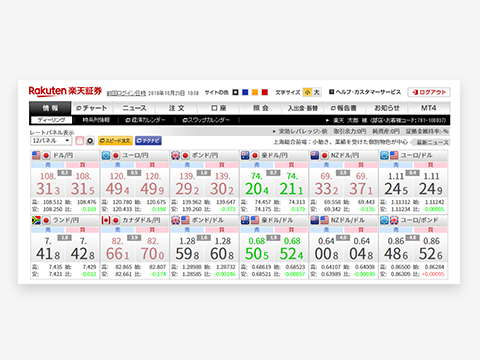Viewport: 480px width, 360px height.
Task: Switch to the 注文 tab
Action: point(176,108)
